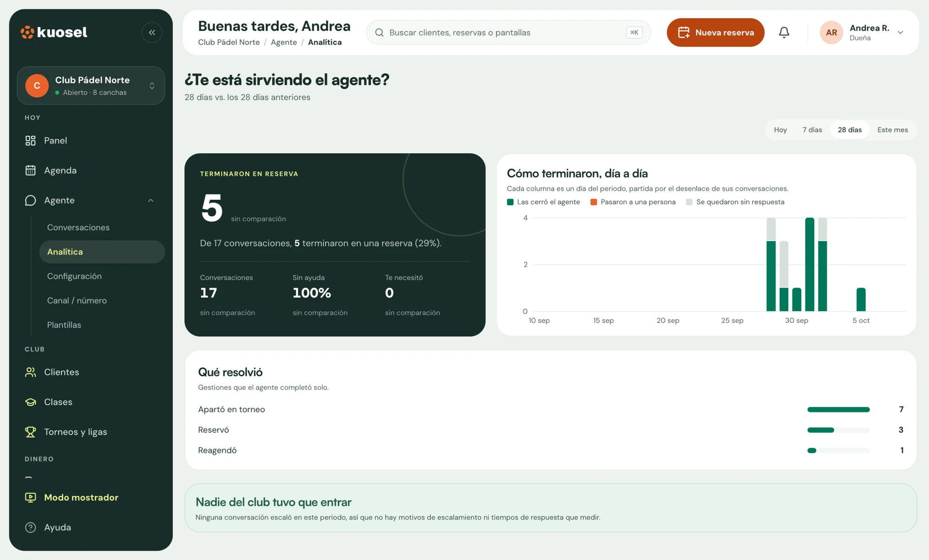
Task: Click the Agente breadcrumb link
Action: [x=284, y=42]
